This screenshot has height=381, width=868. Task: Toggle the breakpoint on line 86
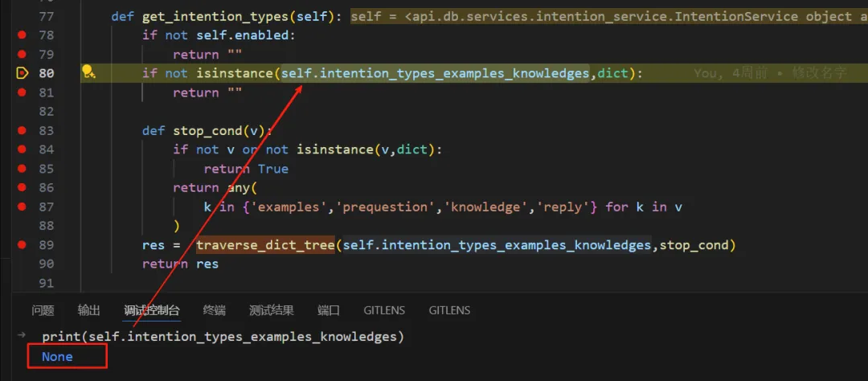[x=22, y=188]
